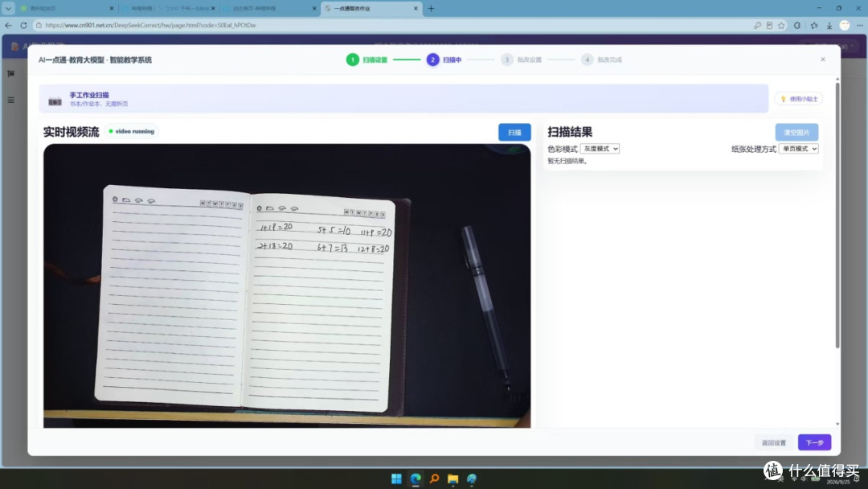Bookmark this page with the star icon
Viewport: 868px width, 489px height.
pyautogui.click(x=782, y=26)
